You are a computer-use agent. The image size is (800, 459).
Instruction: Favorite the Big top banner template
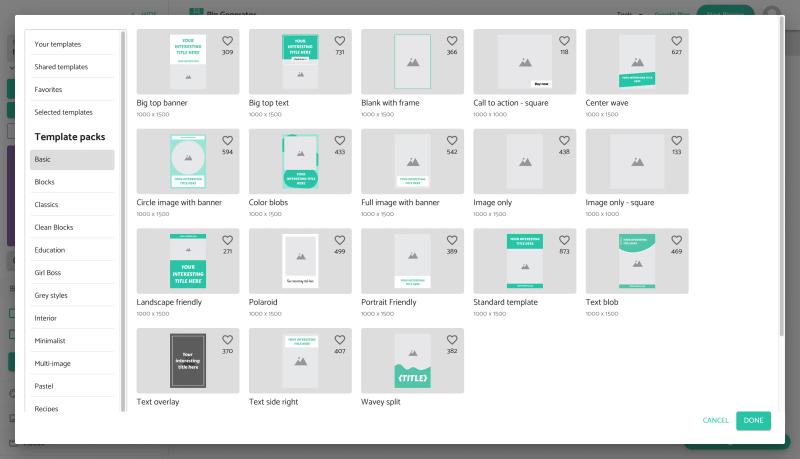click(228, 41)
